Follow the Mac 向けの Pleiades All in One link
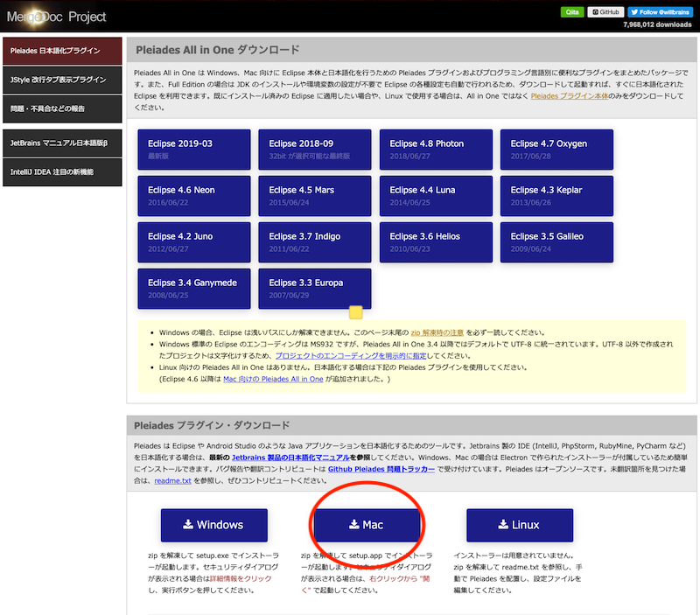This screenshot has width=700, height=615. point(273,379)
